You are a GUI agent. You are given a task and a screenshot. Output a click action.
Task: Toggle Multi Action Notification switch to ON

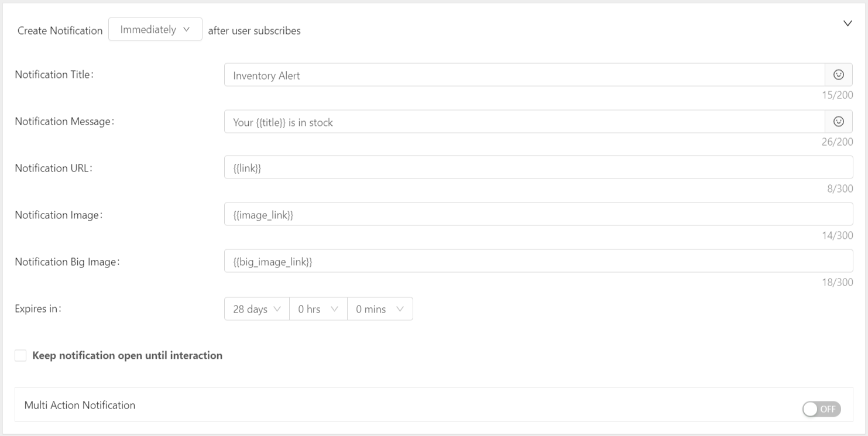pos(821,409)
